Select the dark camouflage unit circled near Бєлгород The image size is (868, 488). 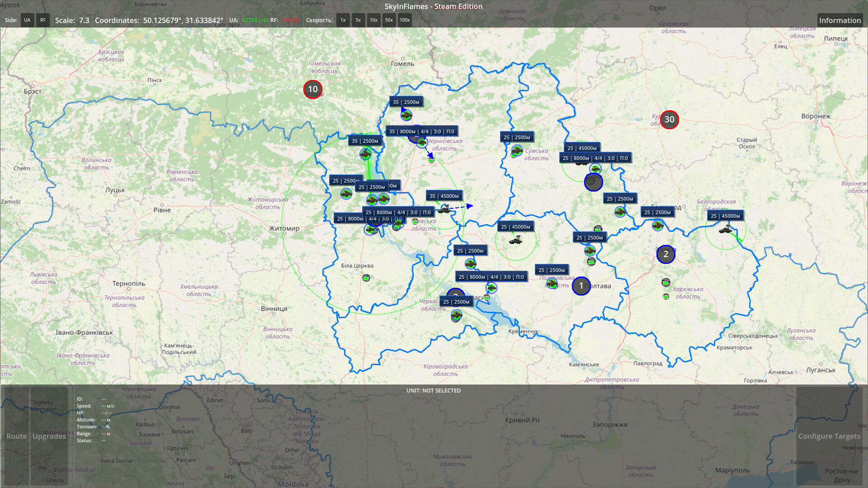pyautogui.click(x=593, y=182)
